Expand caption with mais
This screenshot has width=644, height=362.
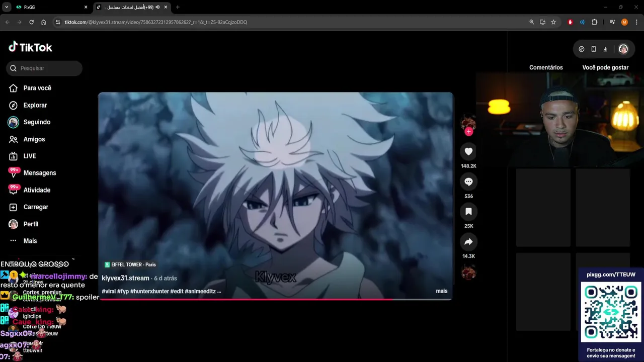pyautogui.click(x=441, y=291)
